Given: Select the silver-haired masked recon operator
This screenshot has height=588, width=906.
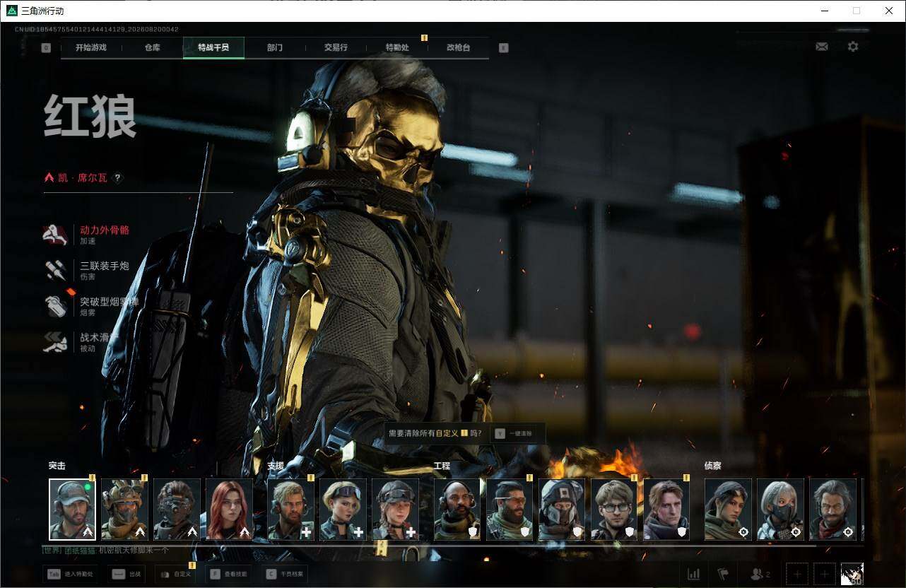Looking at the screenshot, I should 780,510.
